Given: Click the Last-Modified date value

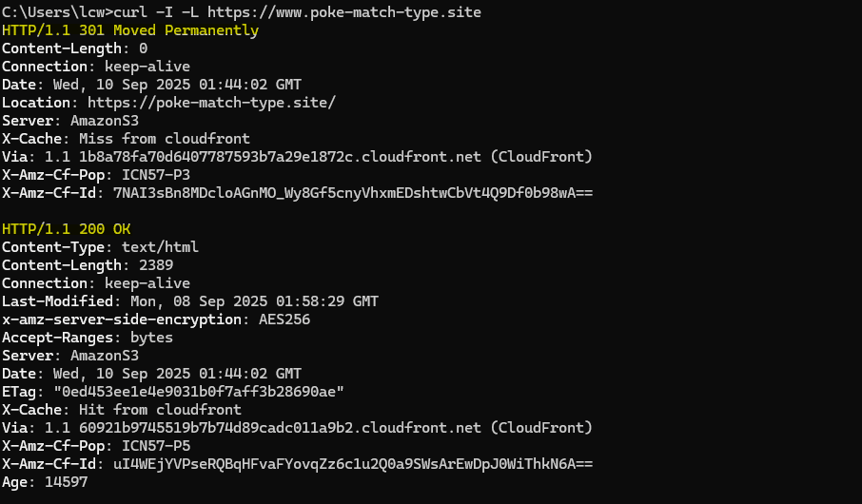Looking at the screenshot, I should pyautogui.click(x=254, y=301).
